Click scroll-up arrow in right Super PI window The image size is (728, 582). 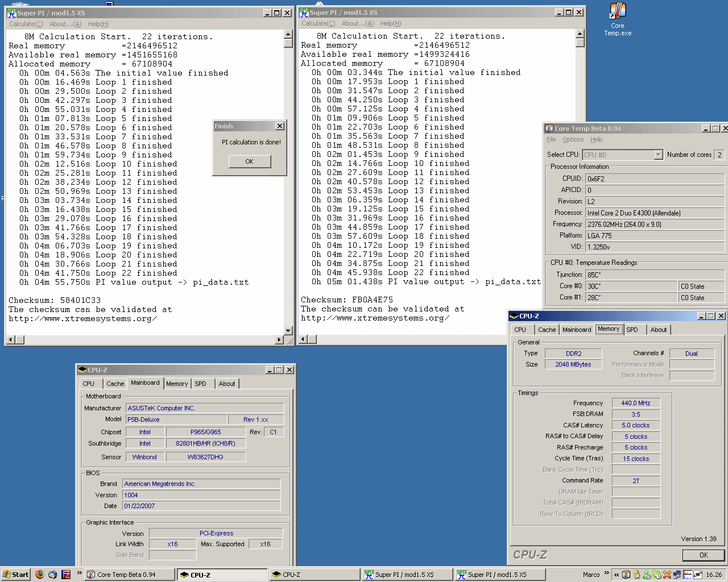click(580, 34)
